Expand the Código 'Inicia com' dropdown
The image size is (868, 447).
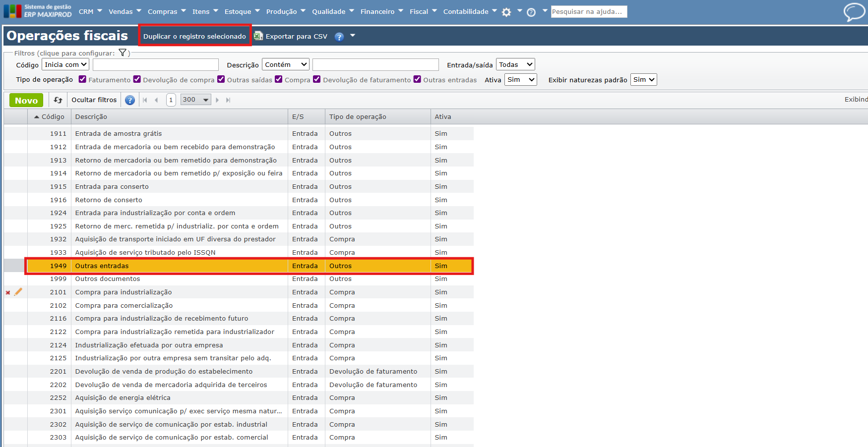65,64
